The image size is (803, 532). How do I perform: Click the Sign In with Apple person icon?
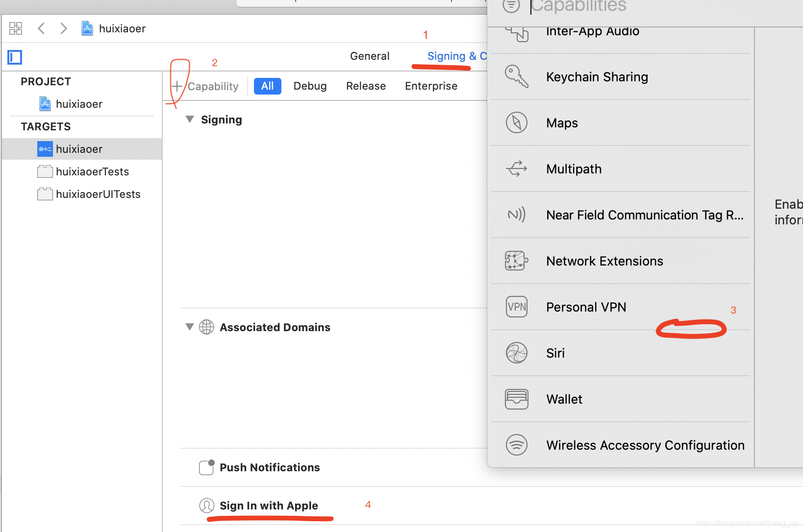coord(207,505)
